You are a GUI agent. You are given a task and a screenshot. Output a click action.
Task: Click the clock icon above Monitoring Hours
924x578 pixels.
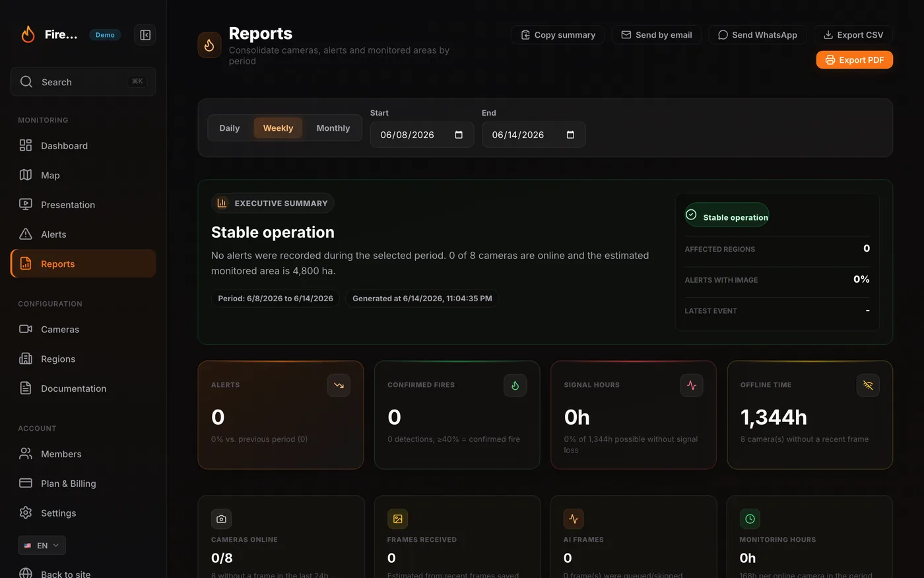coord(750,519)
